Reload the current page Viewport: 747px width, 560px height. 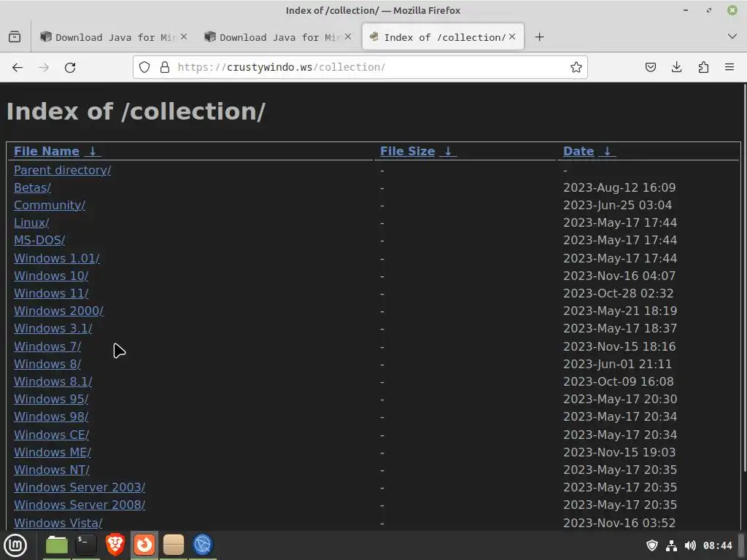click(x=70, y=67)
